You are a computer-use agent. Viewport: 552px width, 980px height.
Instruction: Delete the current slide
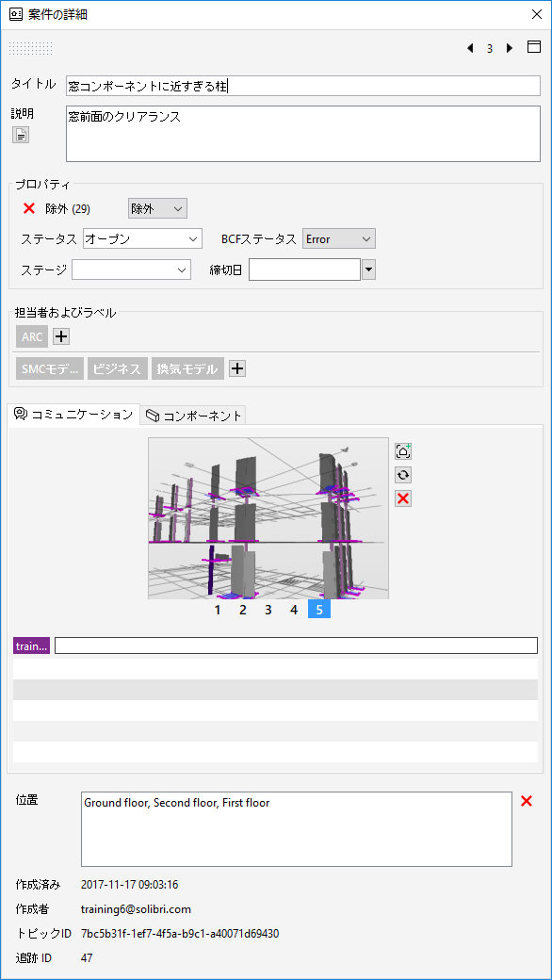[403, 498]
